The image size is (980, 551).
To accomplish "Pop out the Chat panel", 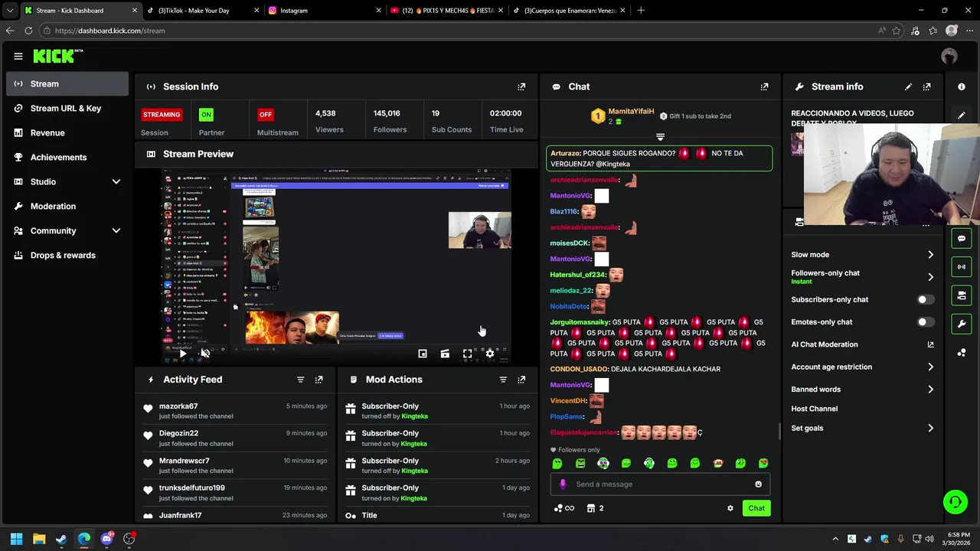I will click(x=764, y=86).
